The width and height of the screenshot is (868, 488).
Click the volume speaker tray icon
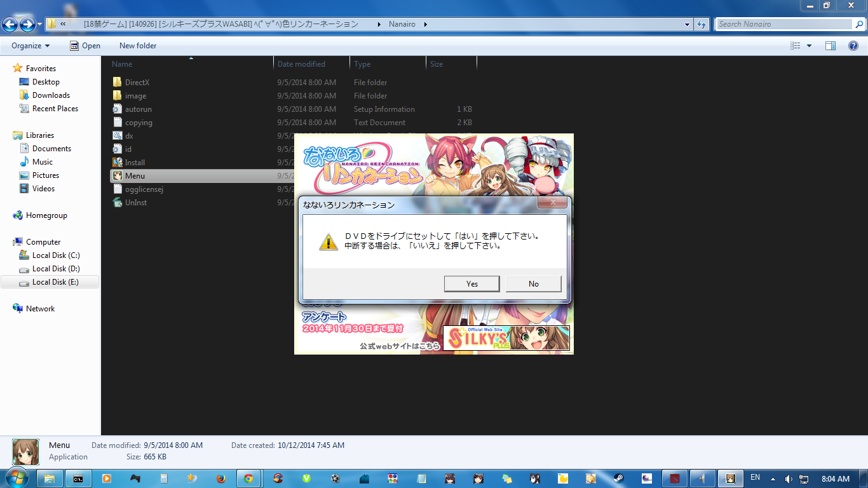click(x=789, y=478)
